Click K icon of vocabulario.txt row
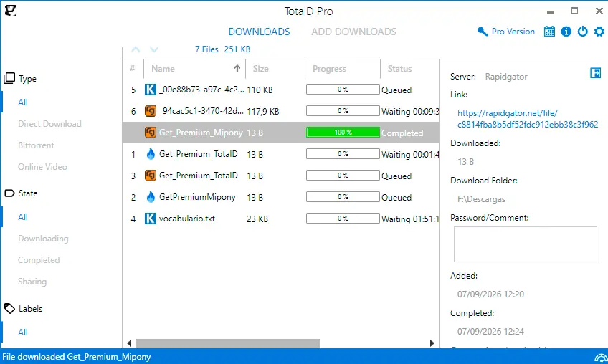The height and width of the screenshot is (364, 608). (x=151, y=219)
